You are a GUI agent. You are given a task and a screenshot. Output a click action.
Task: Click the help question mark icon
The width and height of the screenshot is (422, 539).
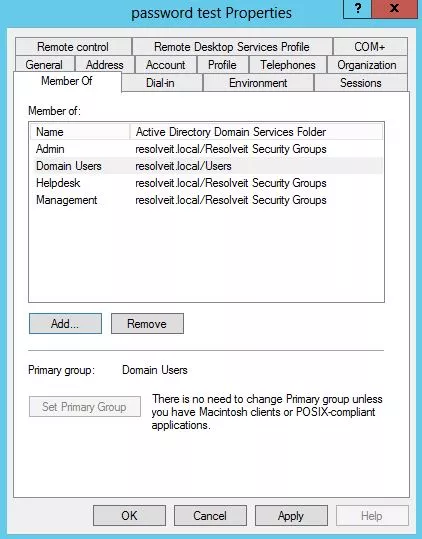point(358,8)
